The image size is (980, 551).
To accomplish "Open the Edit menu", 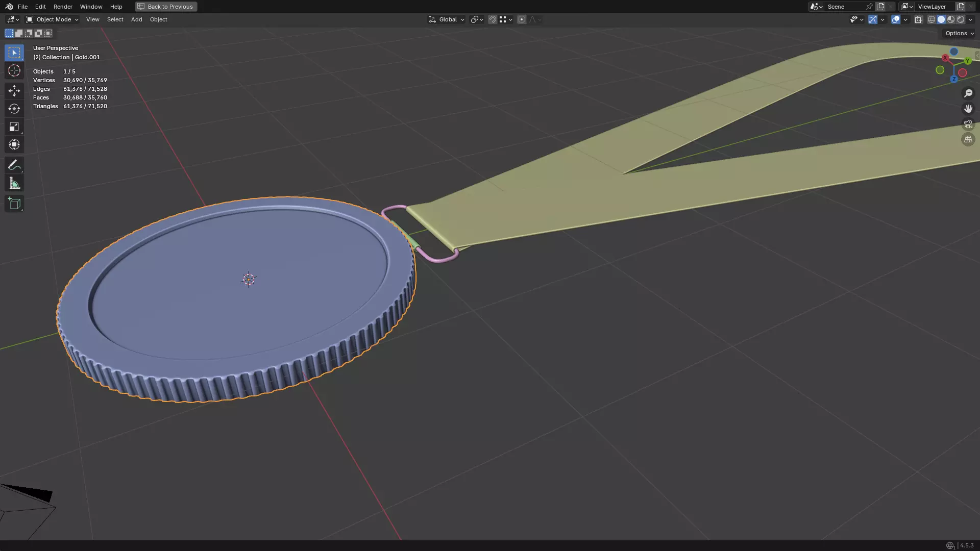I will point(40,7).
